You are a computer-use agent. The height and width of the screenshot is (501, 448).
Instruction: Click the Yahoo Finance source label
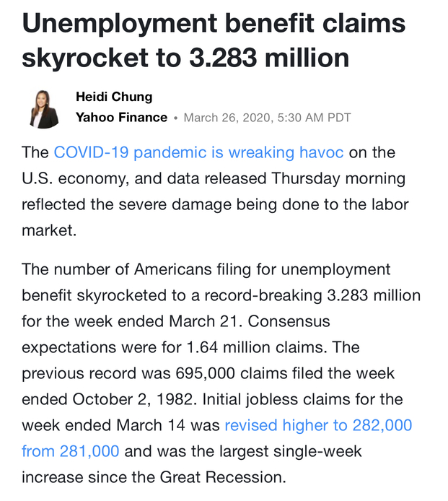click(121, 118)
